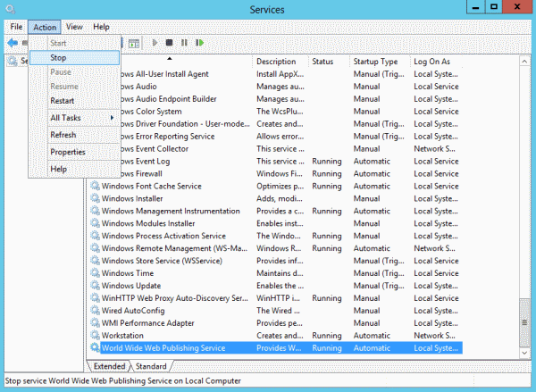Select Windows Management Instrumentation service
536x392 pixels.
(x=171, y=211)
